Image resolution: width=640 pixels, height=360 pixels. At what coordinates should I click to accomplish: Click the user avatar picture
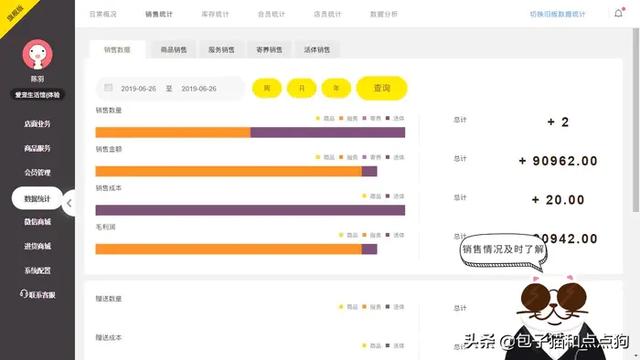38,54
